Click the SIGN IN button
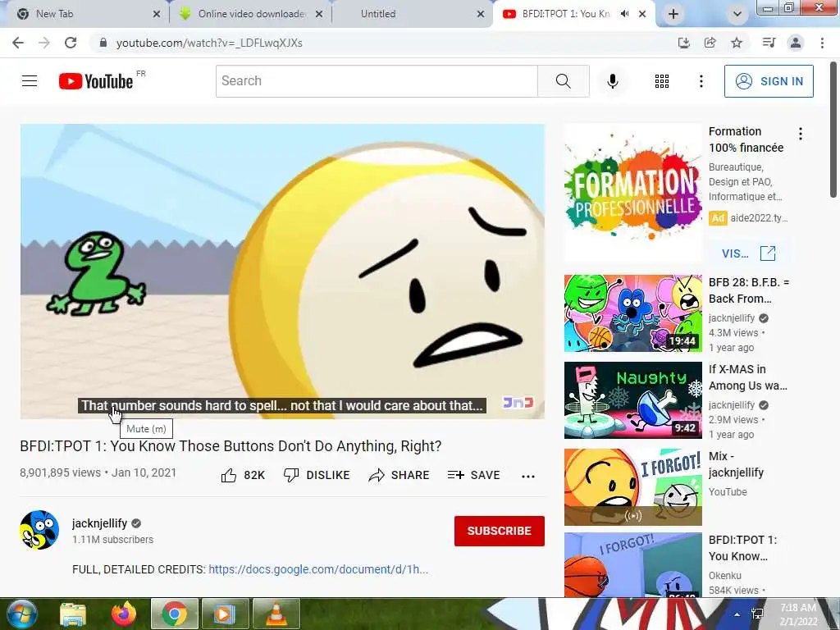Screen dimensions: 840x630 [x=769, y=81]
